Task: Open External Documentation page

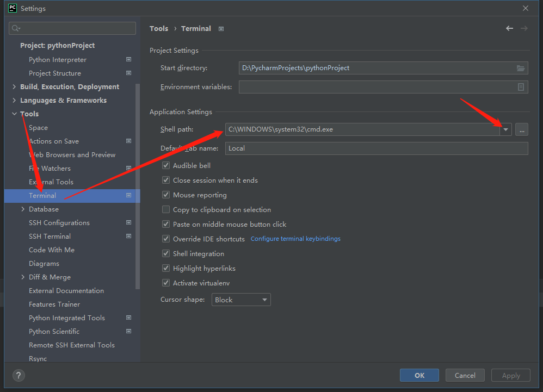Action: (66, 291)
